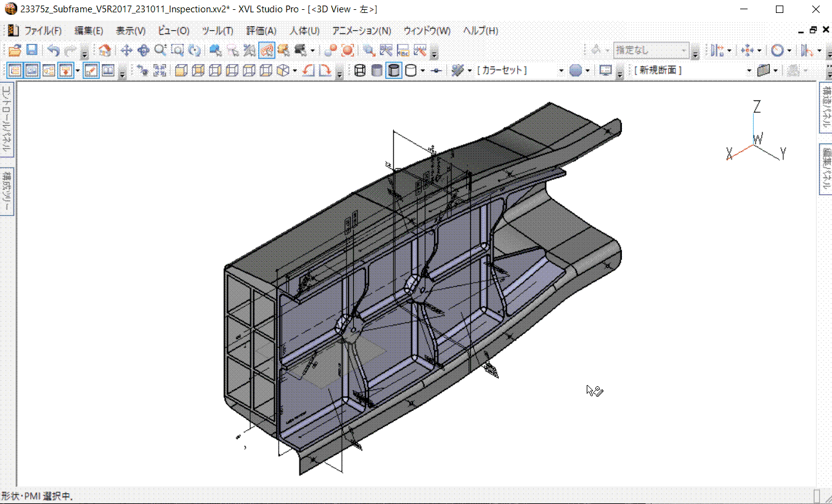Click the Undo arrow icon
Image resolution: width=832 pixels, height=504 pixels.
54,51
